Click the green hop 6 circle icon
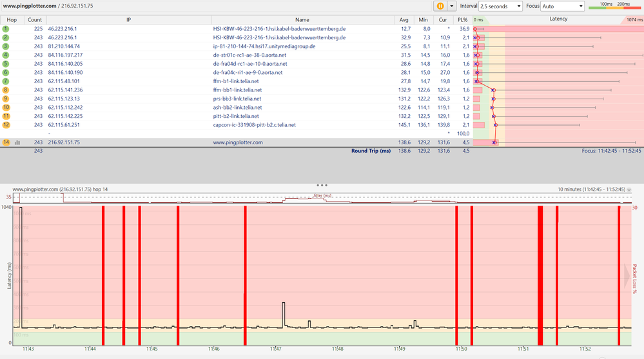This screenshot has width=644, height=359. [5, 72]
